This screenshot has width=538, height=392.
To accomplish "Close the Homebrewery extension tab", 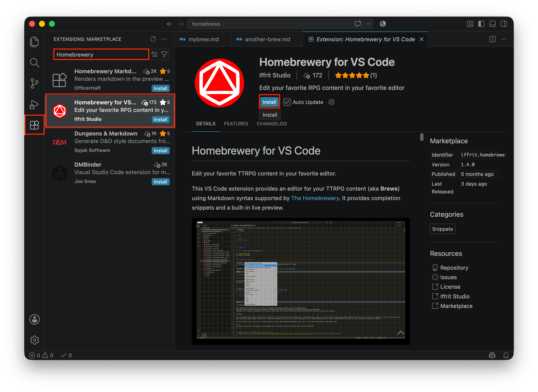I will (421, 39).
